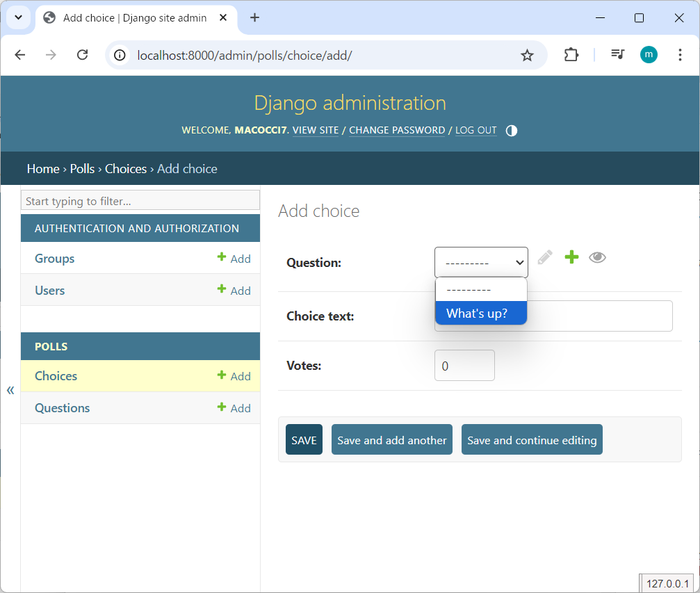The image size is (700, 593).
Task: Reload the page
Action: click(82, 55)
